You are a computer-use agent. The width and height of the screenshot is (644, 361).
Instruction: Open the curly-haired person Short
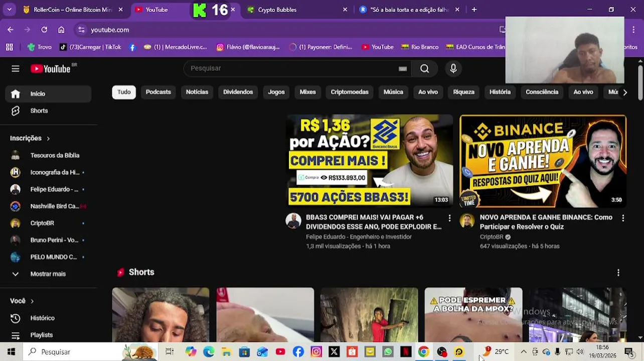[x=160, y=315]
